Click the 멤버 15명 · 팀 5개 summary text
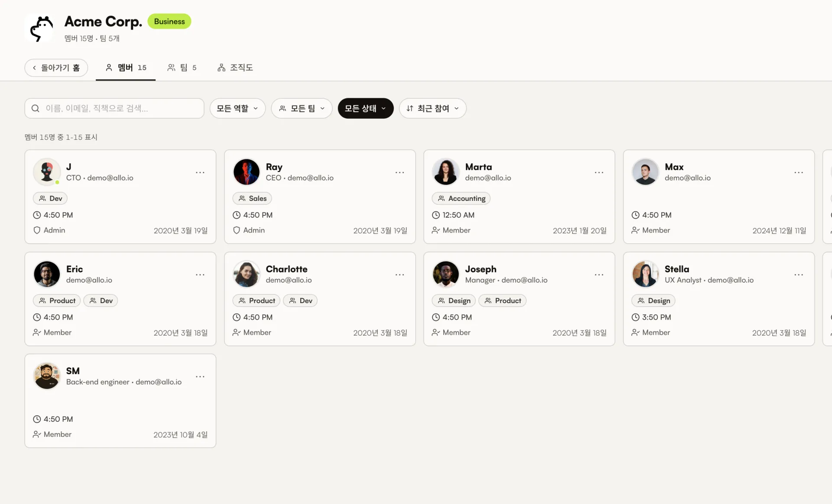The height and width of the screenshot is (504, 832). 92,39
